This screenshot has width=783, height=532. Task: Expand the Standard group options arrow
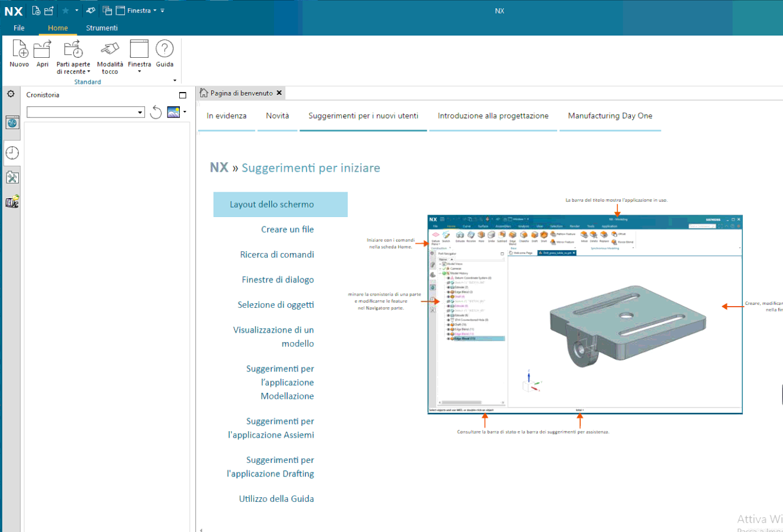pos(175,81)
